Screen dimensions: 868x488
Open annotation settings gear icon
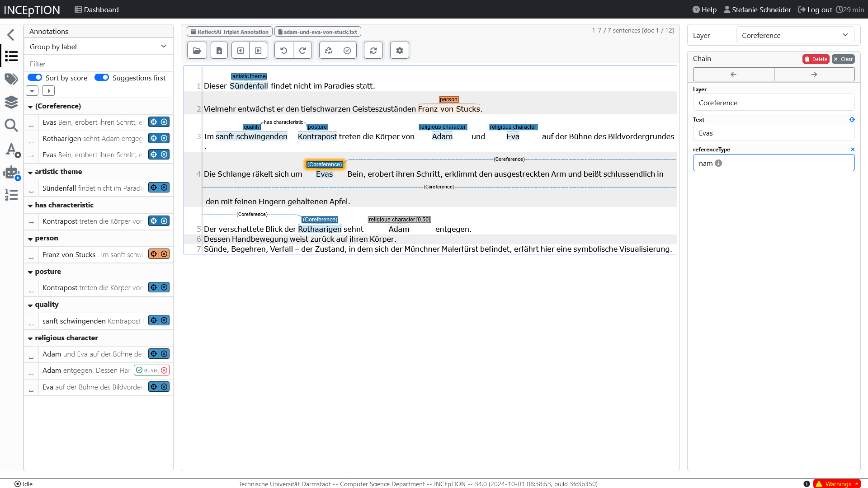click(400, 51)
